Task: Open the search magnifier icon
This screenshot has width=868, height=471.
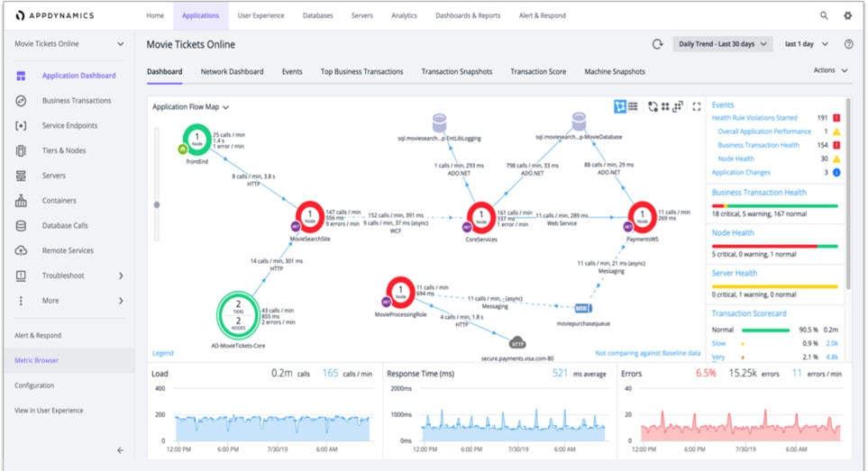Action: coord(824,15)
